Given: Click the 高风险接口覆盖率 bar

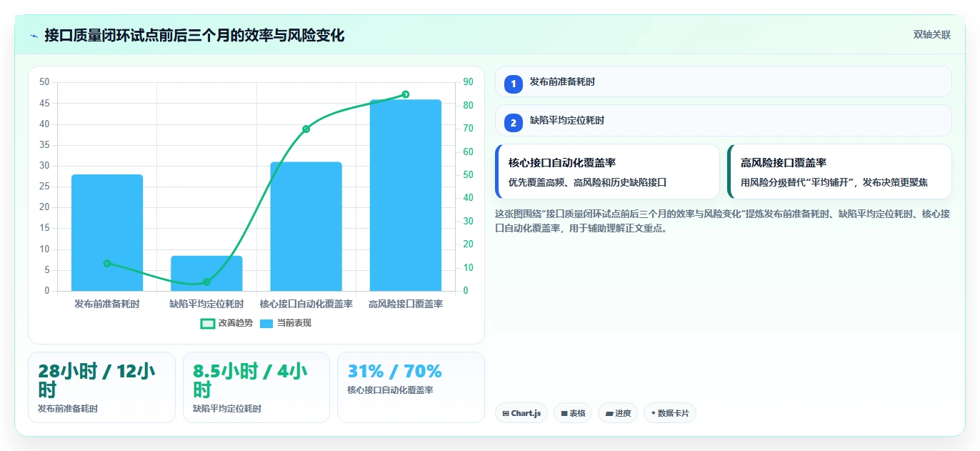Looking at the screenshot, I should [405, 195].
